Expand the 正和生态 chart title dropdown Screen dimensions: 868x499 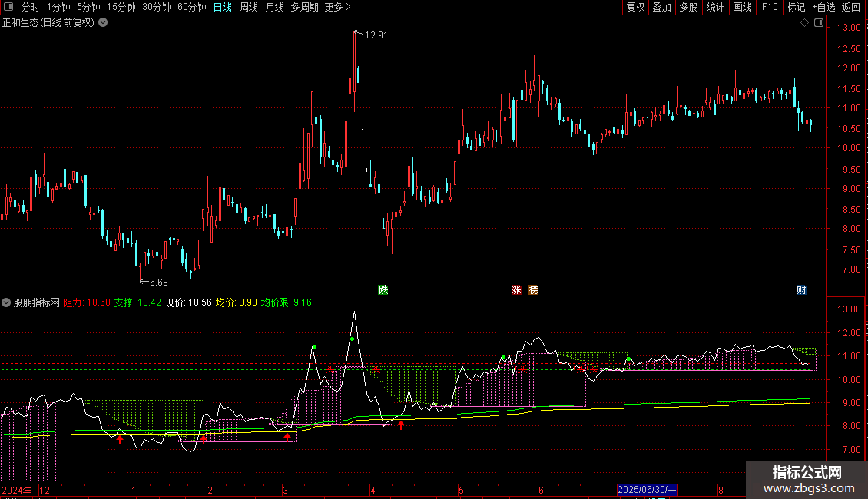(103, 23)
